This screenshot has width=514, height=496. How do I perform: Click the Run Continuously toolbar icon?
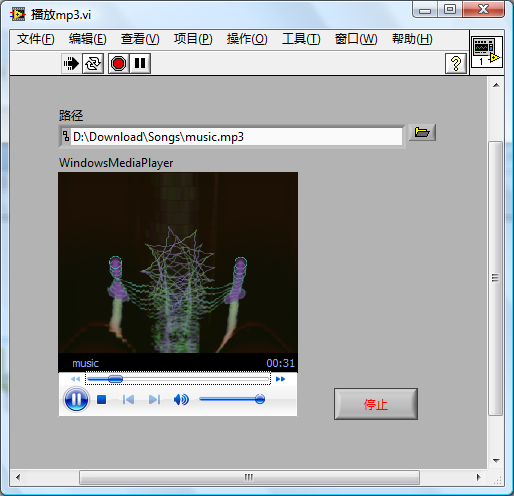[x=93, y=63]
